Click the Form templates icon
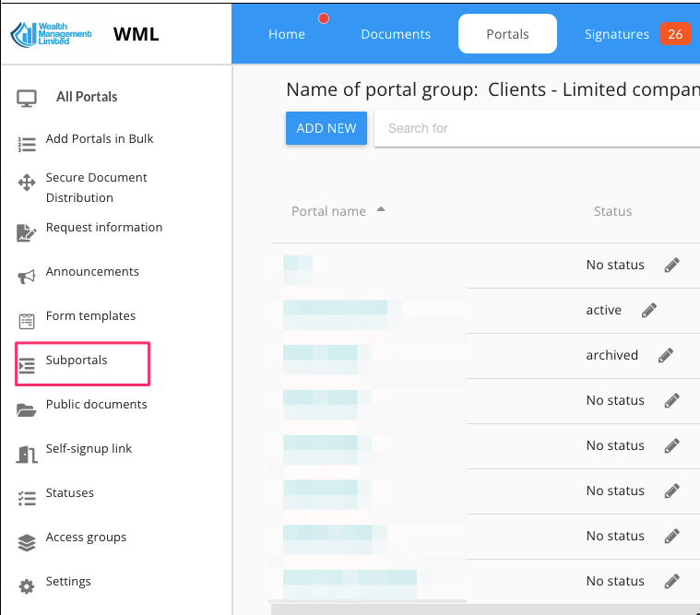700x615 pixels. click(27, 321)
